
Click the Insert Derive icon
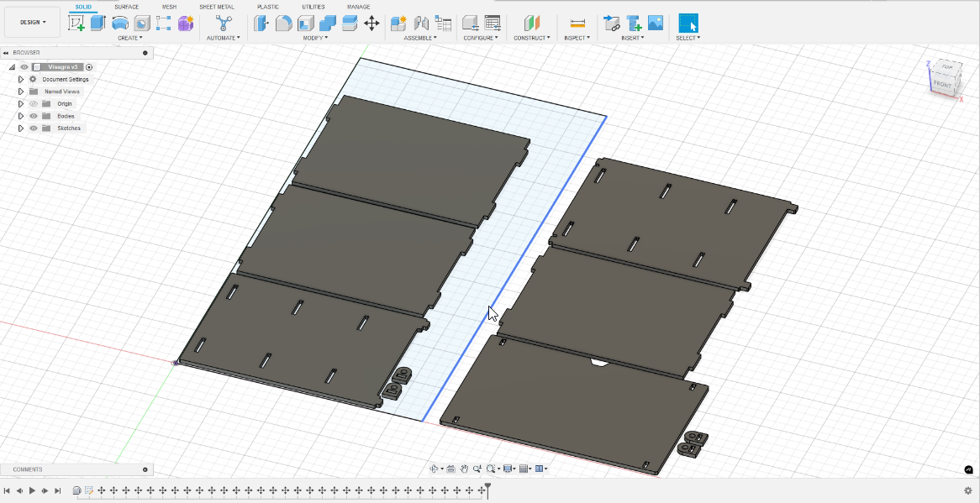pyautogui.click(x=611, y=24)
